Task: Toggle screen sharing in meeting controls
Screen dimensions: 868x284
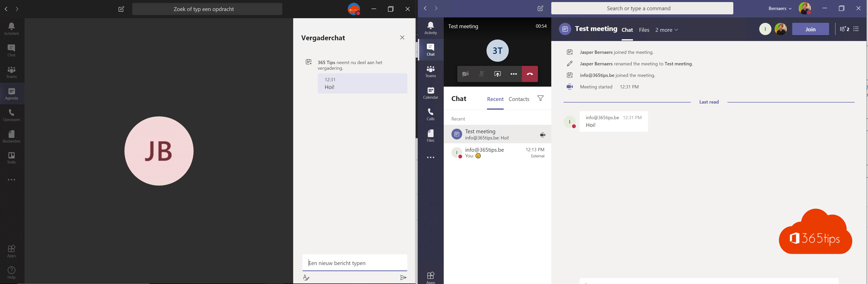Action: coord(497,74)
